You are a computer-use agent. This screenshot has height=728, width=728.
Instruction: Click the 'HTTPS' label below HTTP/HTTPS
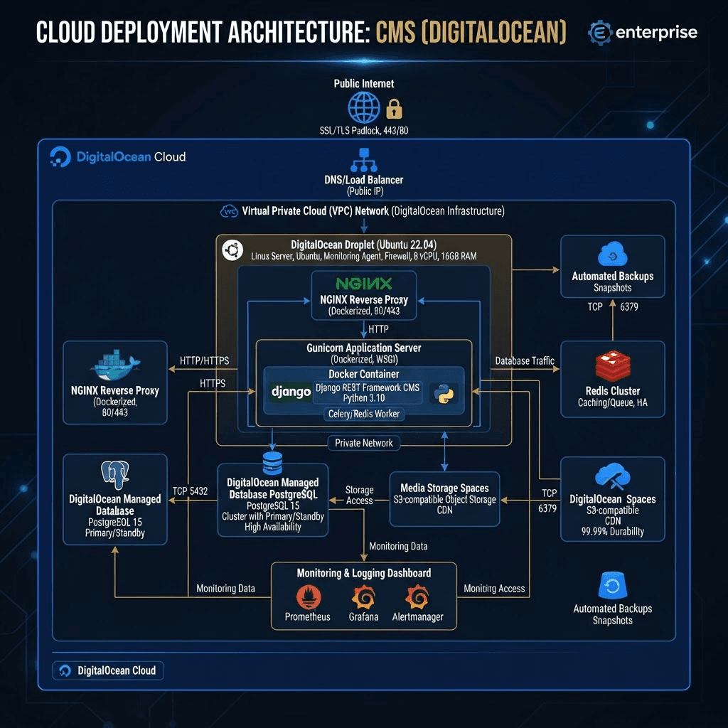(x=213, y=383)
